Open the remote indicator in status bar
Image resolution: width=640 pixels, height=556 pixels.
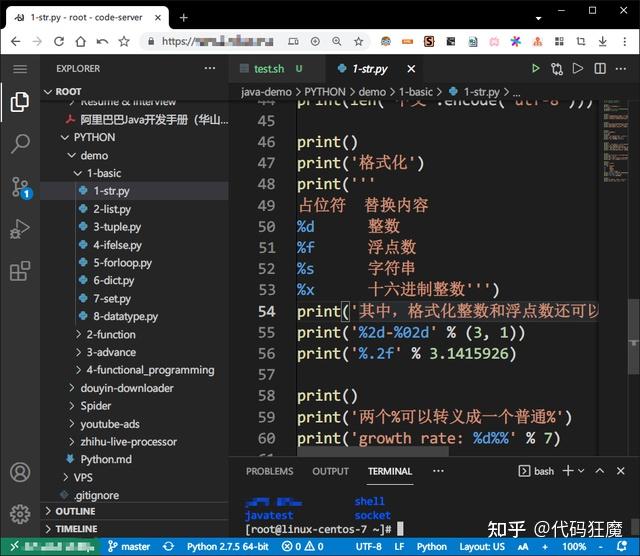(x=51, y=547)
